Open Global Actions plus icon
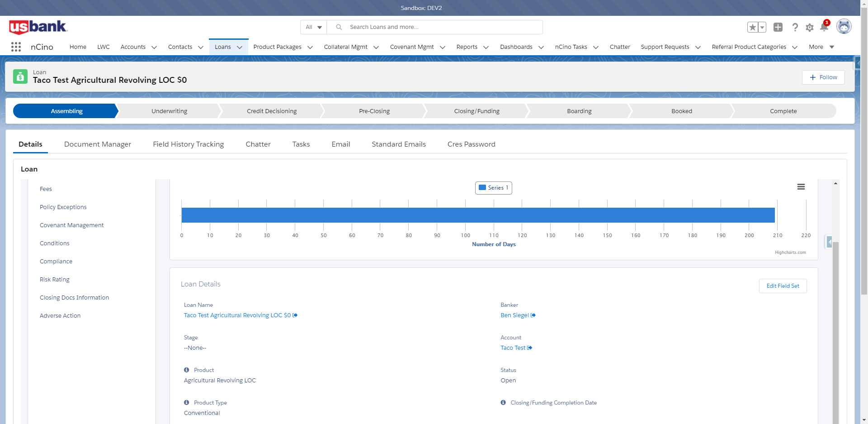Image resolution: width=868 pixels, height=424 pixels. pos(778,27)
